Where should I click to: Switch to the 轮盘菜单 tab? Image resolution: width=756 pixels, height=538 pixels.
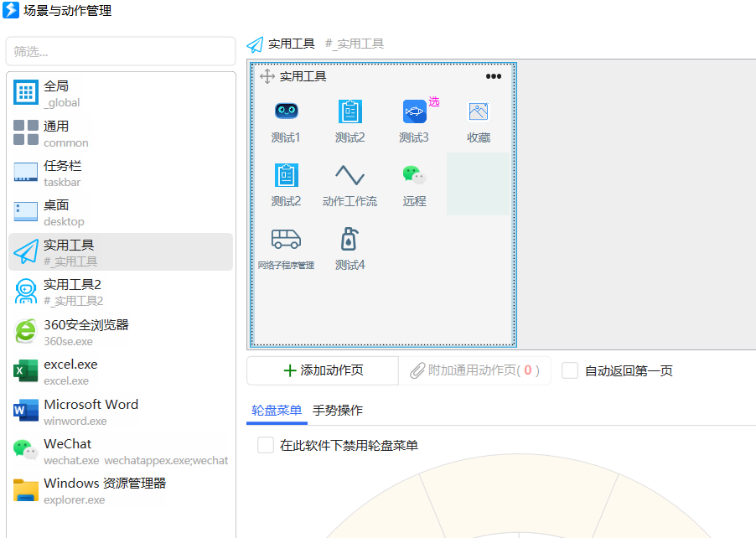tap(277, 411)
